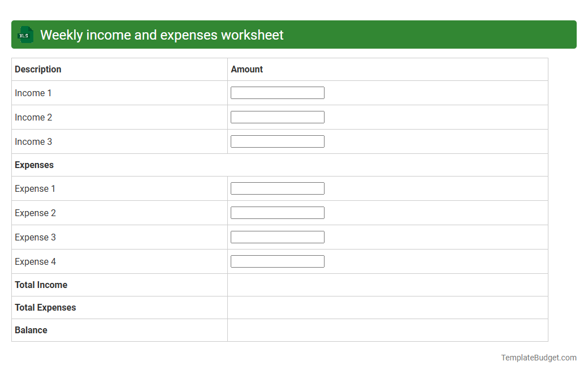Select the Amount column header
Image resolution: width=588 pixels, height=374 pixels.
click(247, 69)
